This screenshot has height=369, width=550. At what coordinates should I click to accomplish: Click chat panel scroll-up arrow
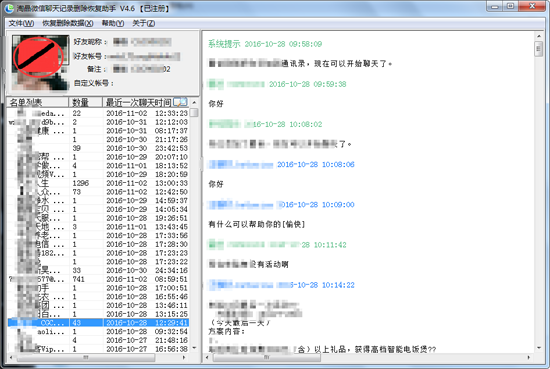[x=538, y=36]
